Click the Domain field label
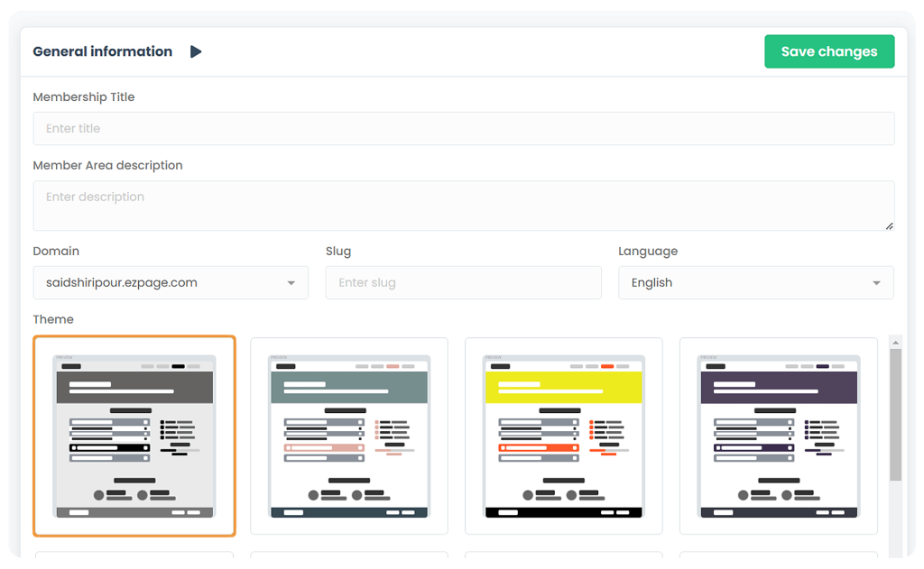The width and height of the screenshot is (924, 569). pyautogui.click(x=56, y=252)
